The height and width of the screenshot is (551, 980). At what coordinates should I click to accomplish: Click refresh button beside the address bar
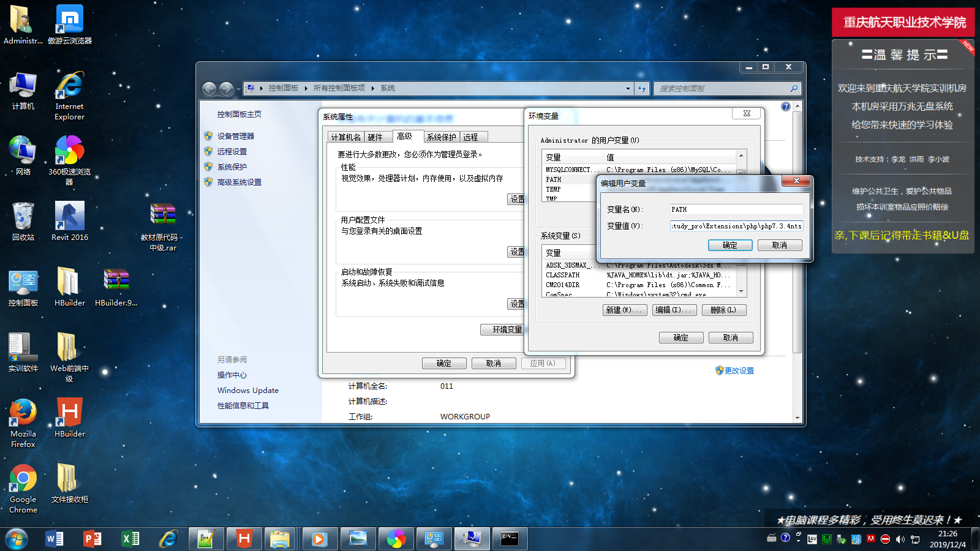pyautogui.click(x=642, y=89)
